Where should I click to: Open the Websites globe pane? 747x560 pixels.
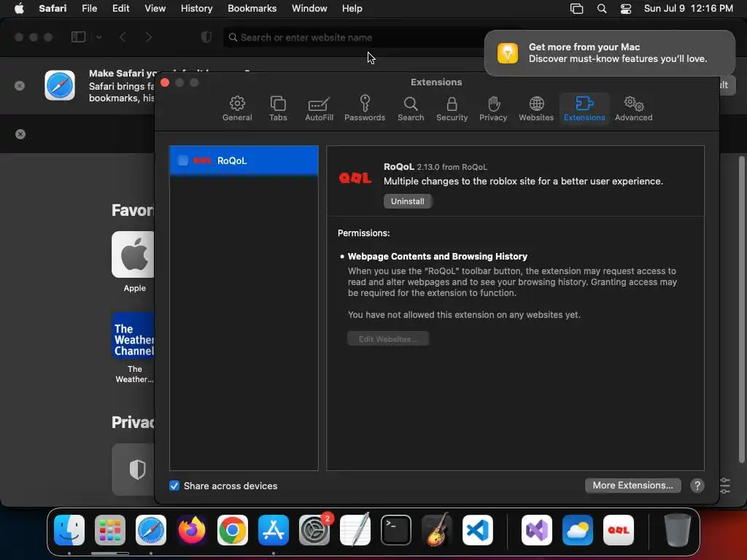coord(536,109)
